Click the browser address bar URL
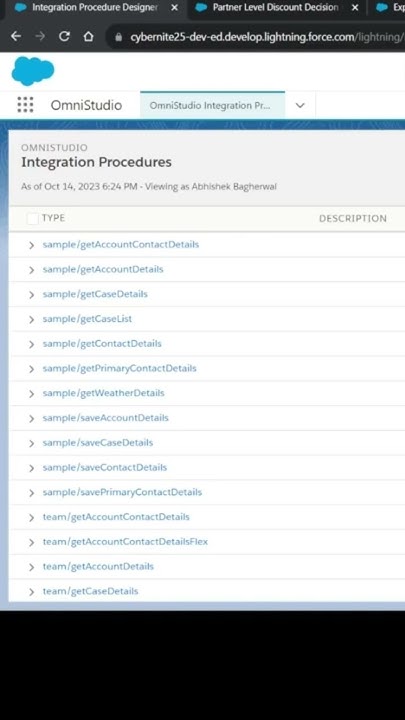Viewport: 405px width, 720px height. pos(262,37)
